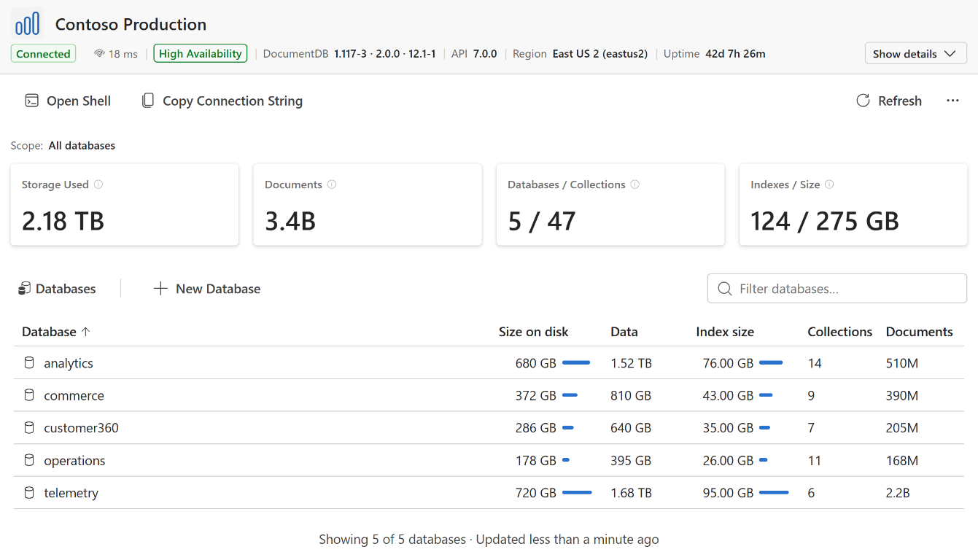The height and width of the screenshot is (560, 978).
Task: Click the 2.18 TB storage used value
Action: (63, 221)
